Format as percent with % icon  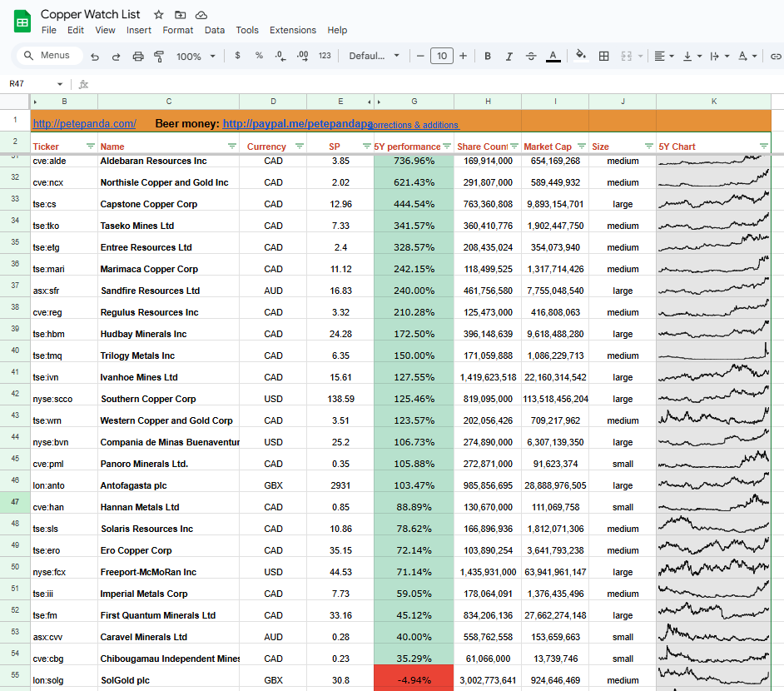[259, 56]
